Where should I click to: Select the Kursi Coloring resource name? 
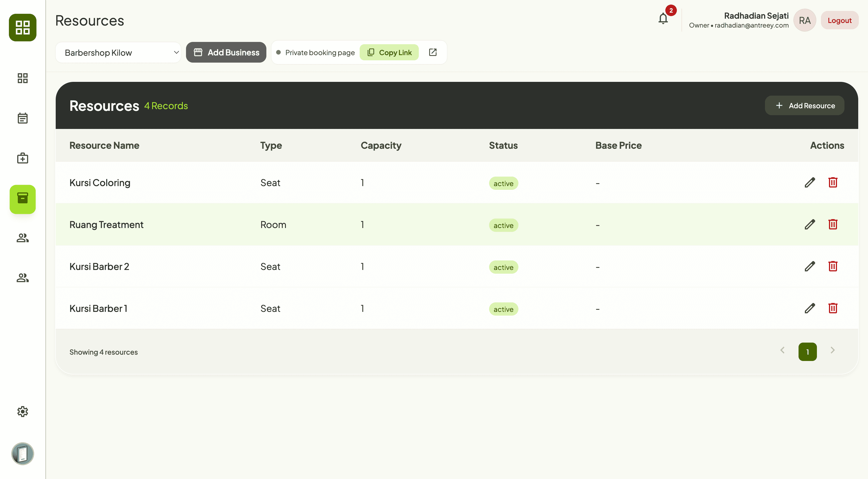(100, 183)
